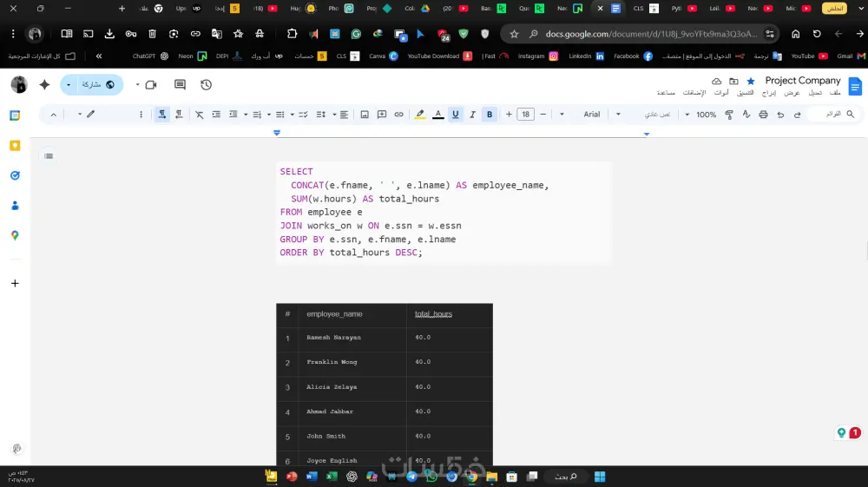
Task: Click the clear formatting icon
Action: [x=200, y=115]
